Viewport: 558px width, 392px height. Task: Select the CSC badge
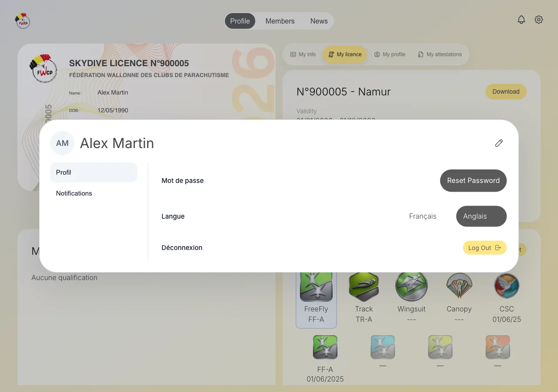507,297
